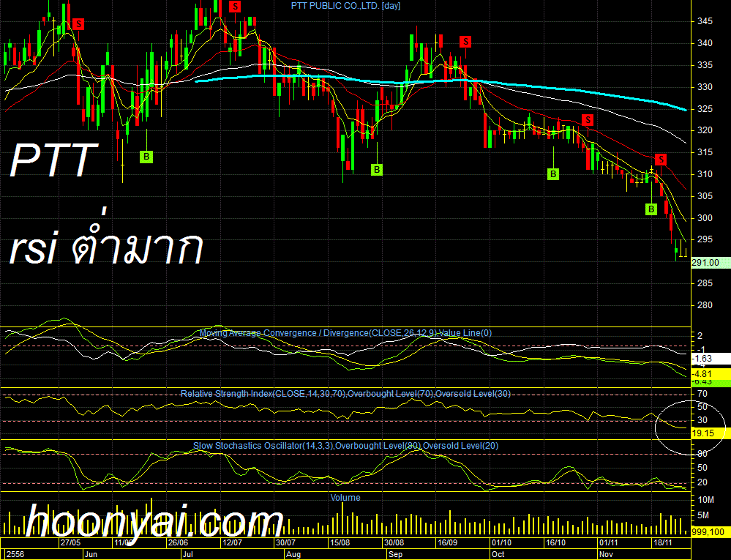This screenshot has height=560, width=731.
Task: Click price axis label 300
Action: 705,218
